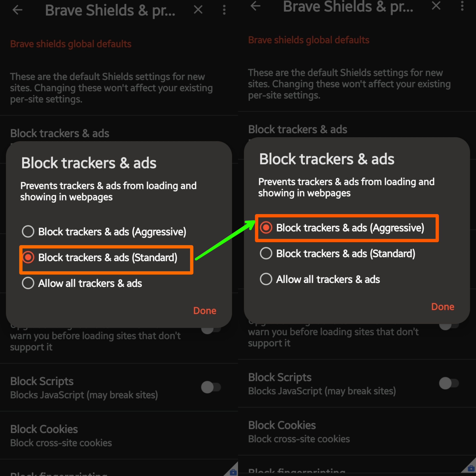
Task: Tap the back arrow in right panel
Action: point(255,6)
